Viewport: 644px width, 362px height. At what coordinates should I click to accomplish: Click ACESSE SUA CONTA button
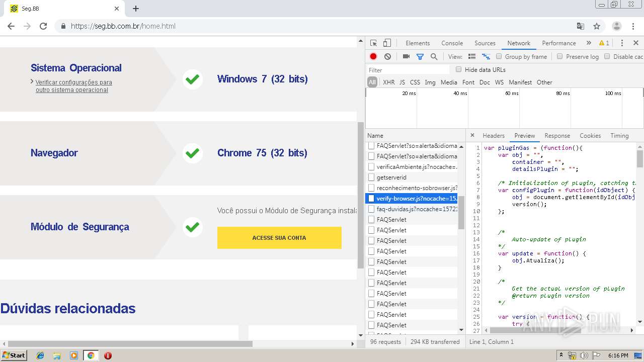point(279,238)
